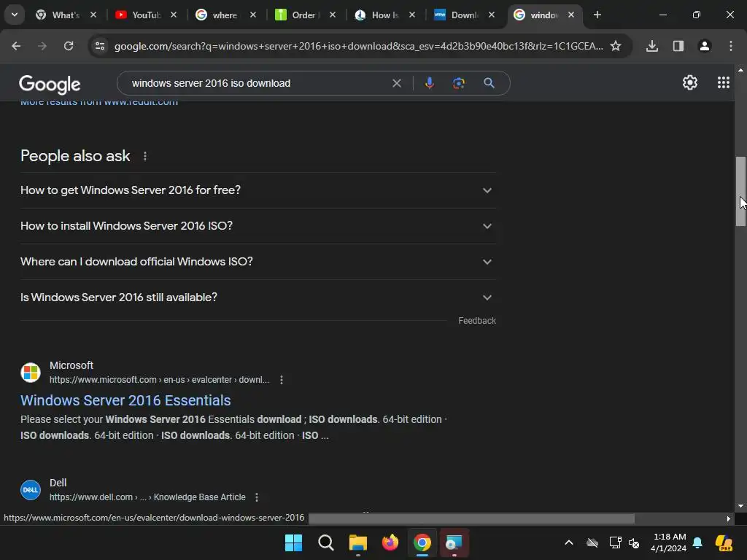Image resolution: width=747 pixels, height=560 pixels.
Task: Start voice search with the microphone
Action: tap(429, 83)
